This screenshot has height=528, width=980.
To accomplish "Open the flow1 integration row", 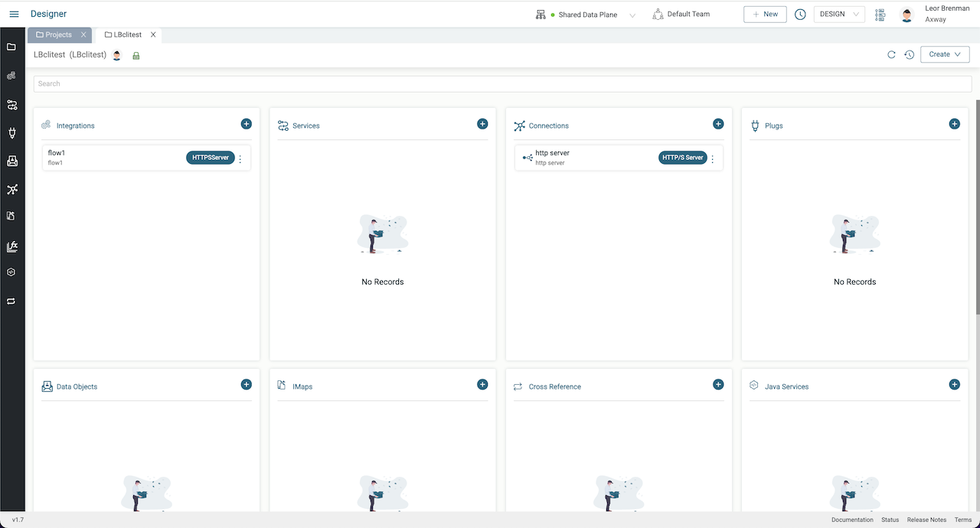I will 146,158.
